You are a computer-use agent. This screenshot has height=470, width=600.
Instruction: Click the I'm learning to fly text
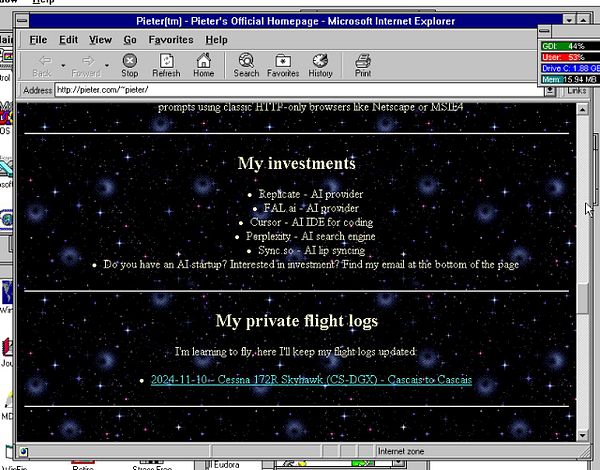295,351
